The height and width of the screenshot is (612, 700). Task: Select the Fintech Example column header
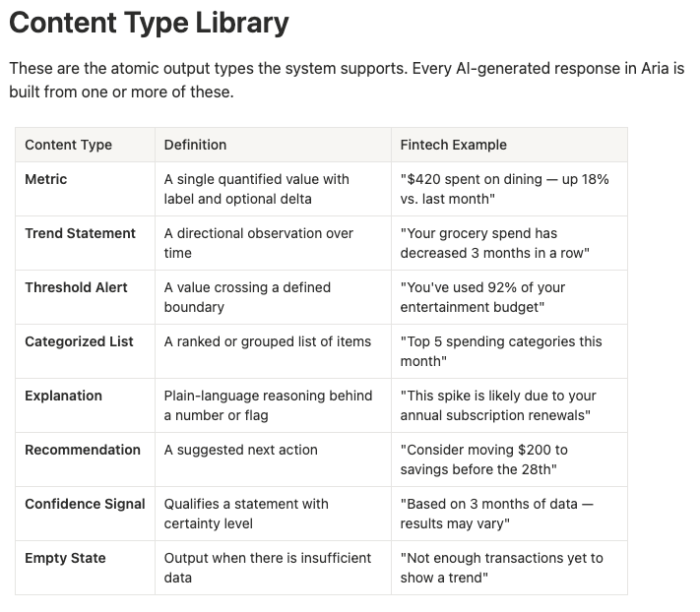pyautogui.click(x=509, y=145)
